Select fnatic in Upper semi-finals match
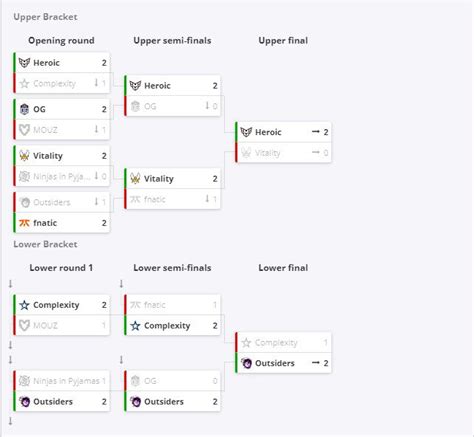 pyautogui.click(x=173, y=199)
